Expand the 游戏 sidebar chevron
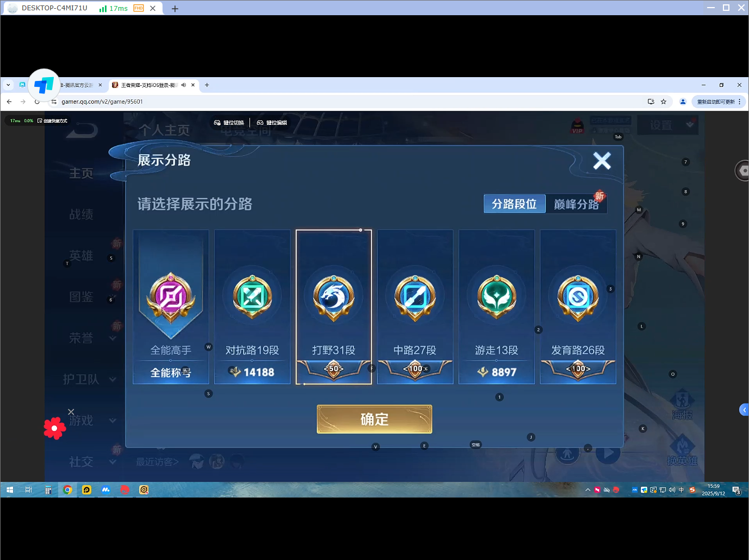The height and width of the screenshot is (560, 749). point(113,420)
